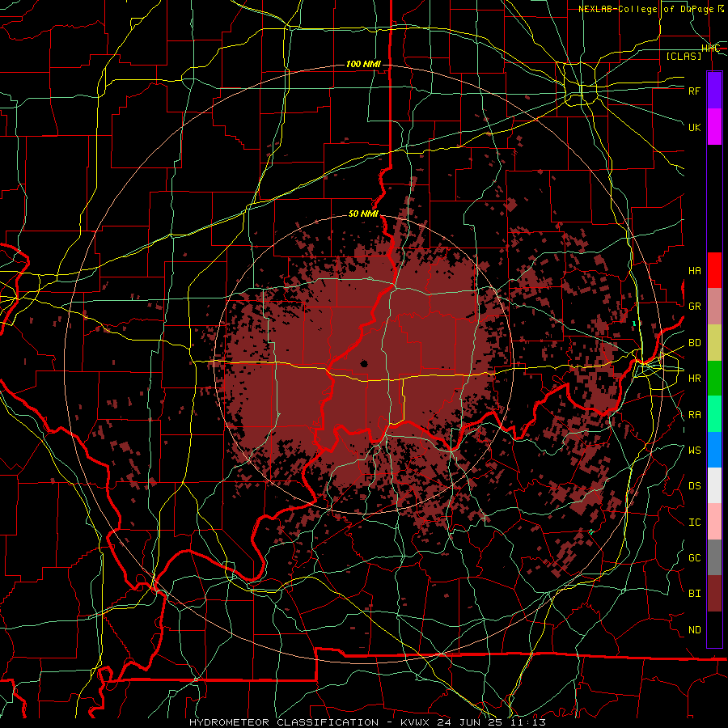Image resolution: width=728 pixels, height=728 pixels.
Task: Click the light pink IC legend swatch
Action: tap(714, 522)
